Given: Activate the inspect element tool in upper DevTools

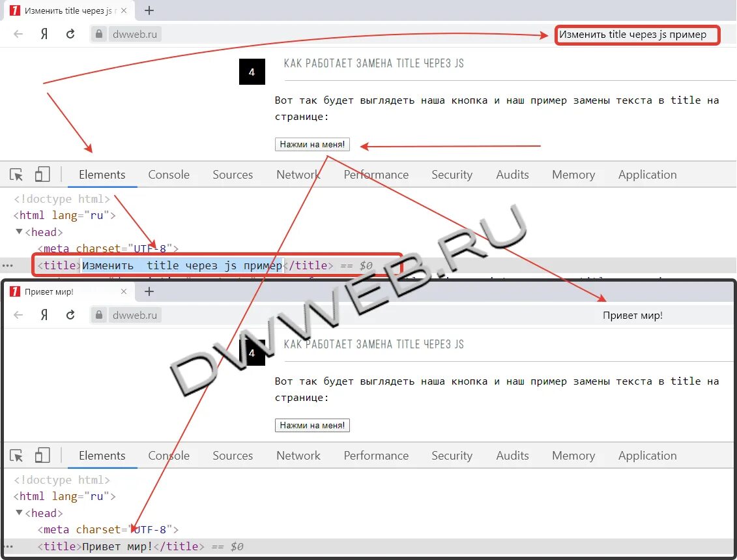Looking at the screenshot, I should coord(16,175).
